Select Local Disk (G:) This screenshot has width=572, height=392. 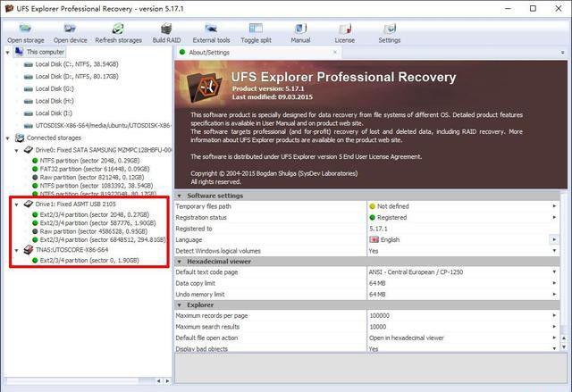49,89
